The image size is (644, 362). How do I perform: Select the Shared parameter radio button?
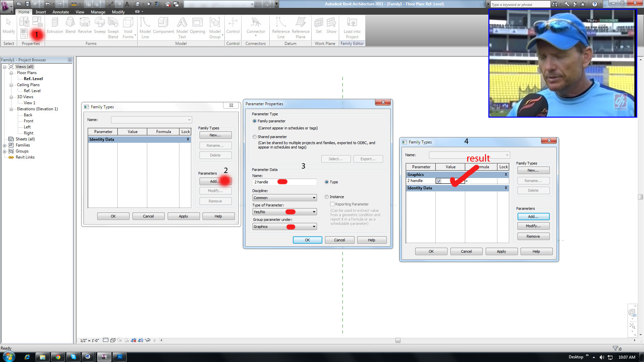tap(255, 137)
